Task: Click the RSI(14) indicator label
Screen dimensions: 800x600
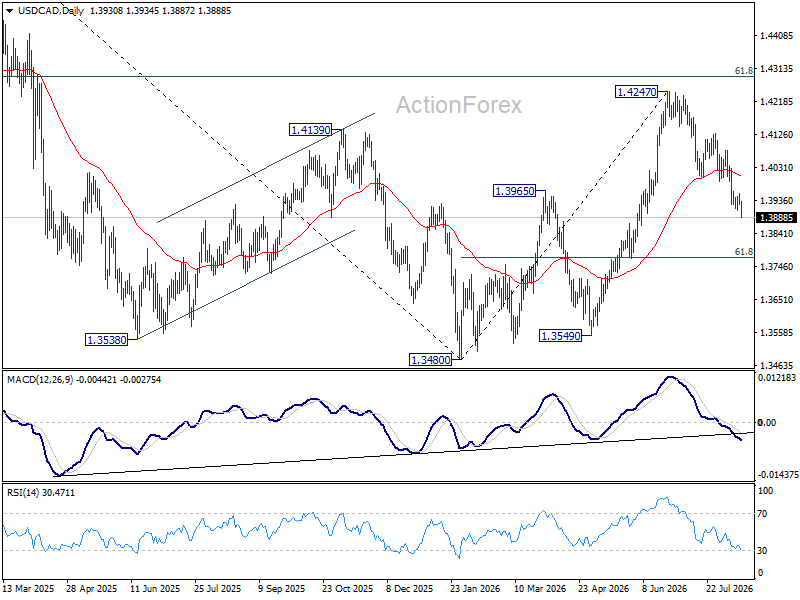Action: [24, 492]
